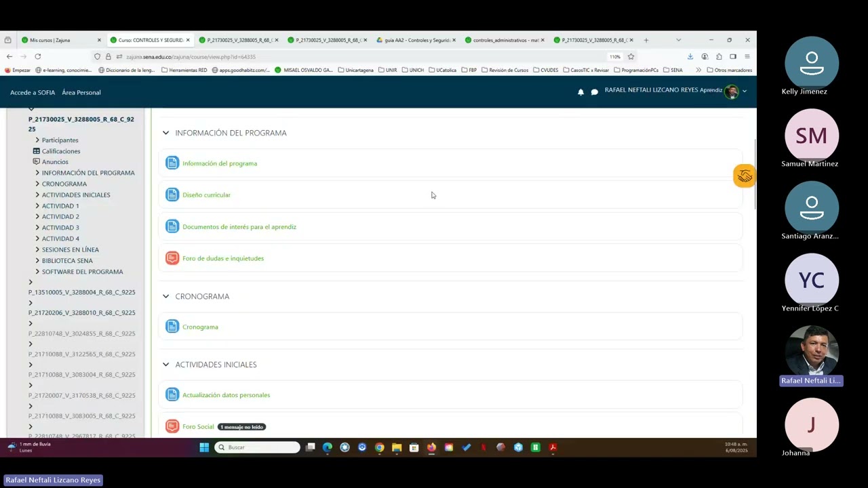Click the orange handshake floating icon
Viewport: 868px width, 488px height.
coord(745,176)
